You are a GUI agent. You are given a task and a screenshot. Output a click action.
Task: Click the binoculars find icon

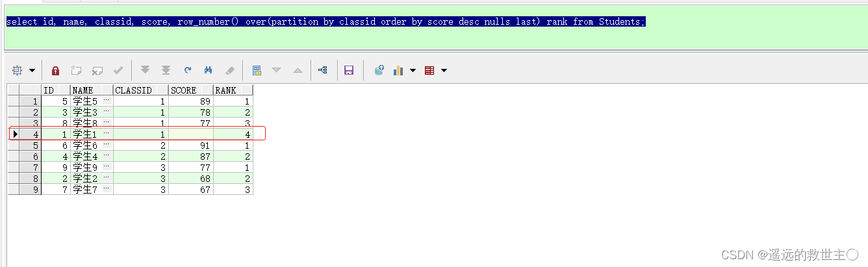209,70
